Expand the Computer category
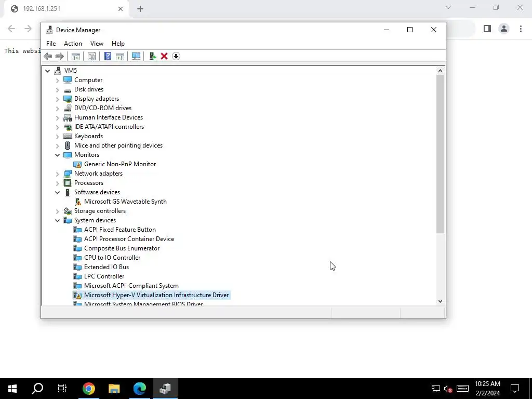 pos(57,80)
